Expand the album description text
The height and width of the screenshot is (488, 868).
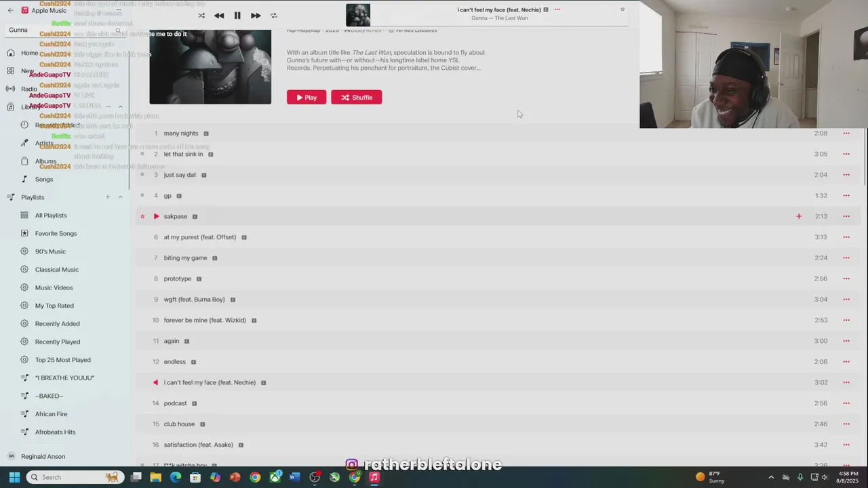coord(386,60)
